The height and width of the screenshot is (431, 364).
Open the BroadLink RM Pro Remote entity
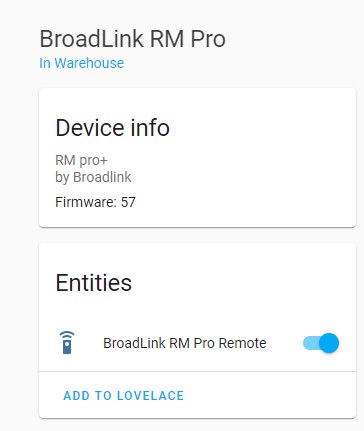[x=185, y=343]
